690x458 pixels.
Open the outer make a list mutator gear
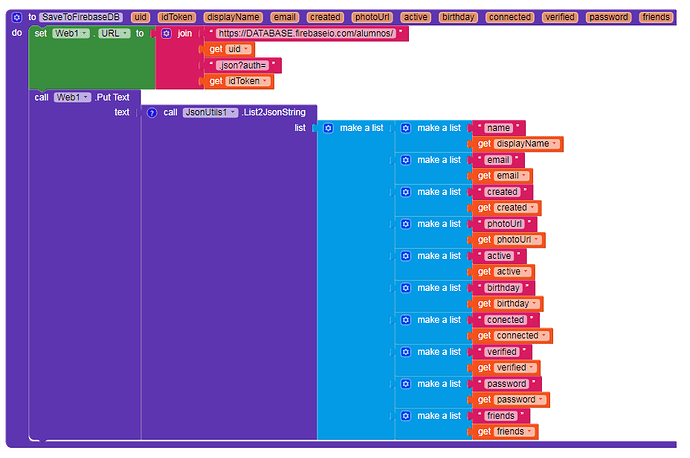[328, 128]
